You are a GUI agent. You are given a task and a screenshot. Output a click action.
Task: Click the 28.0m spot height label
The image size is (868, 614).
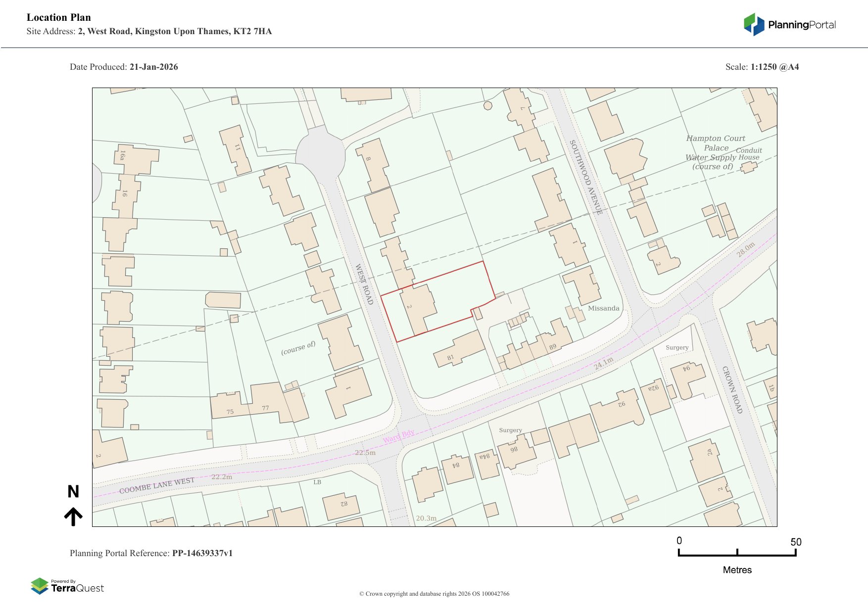[746, 249]
